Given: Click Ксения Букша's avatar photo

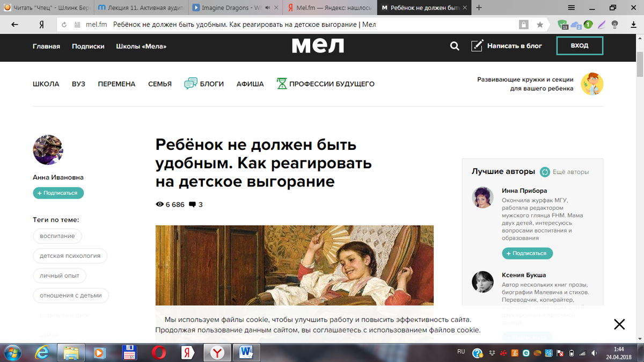Looking at the screenshot, I should coord(482,281).
